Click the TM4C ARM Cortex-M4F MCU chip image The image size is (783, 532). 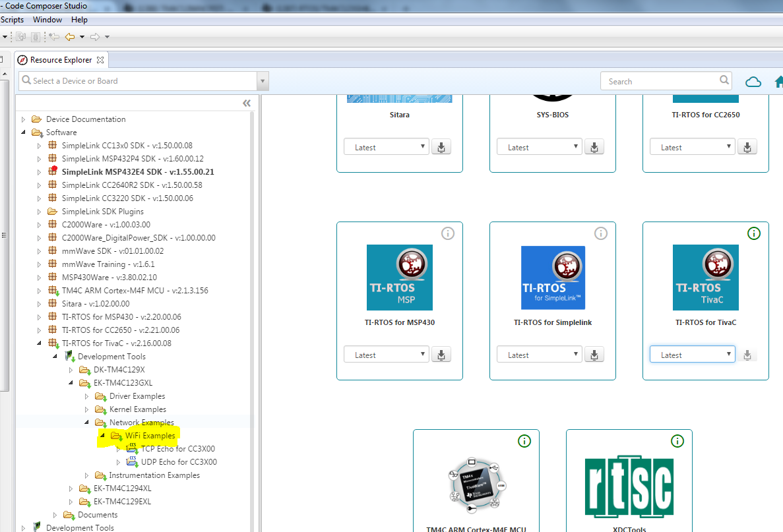[476, 485]
